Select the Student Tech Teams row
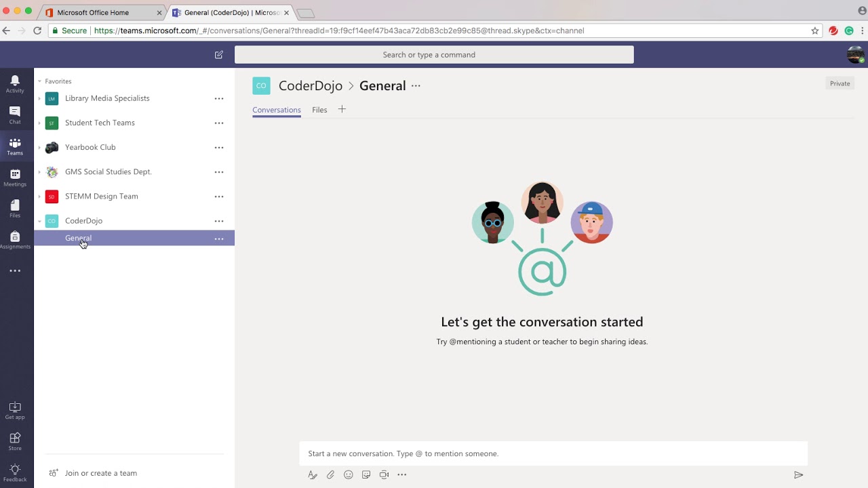868x488 pixels. pos(134,123)
